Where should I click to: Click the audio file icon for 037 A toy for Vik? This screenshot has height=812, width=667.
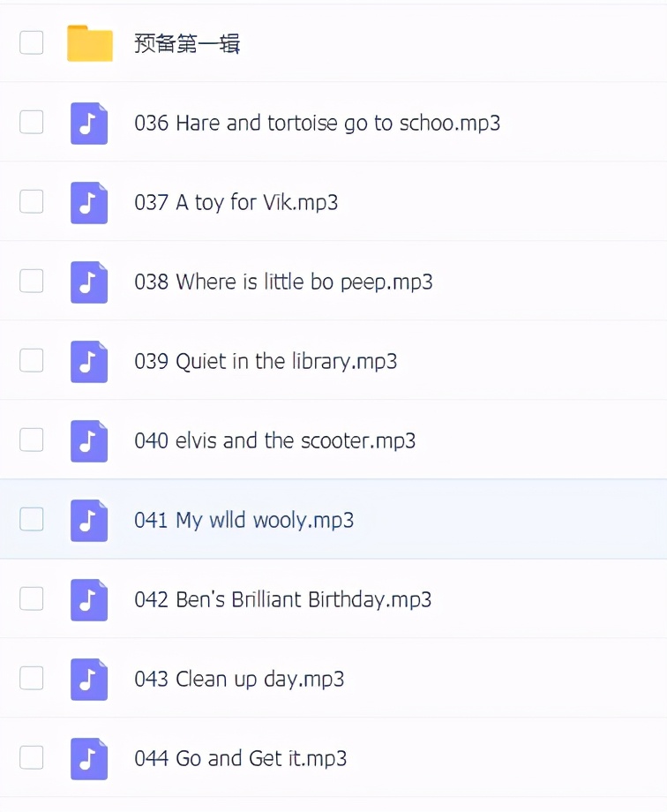click(89, 202)
